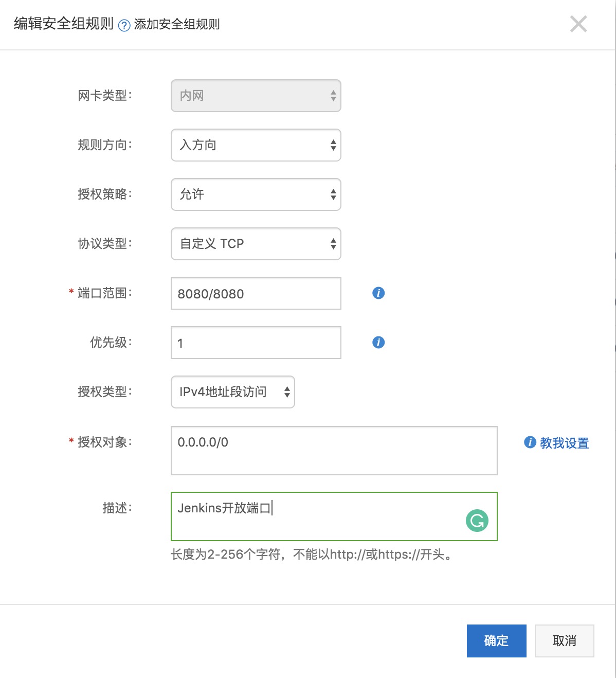
Task: Click the 描述 text area
Action: click(x=334, y=516)
